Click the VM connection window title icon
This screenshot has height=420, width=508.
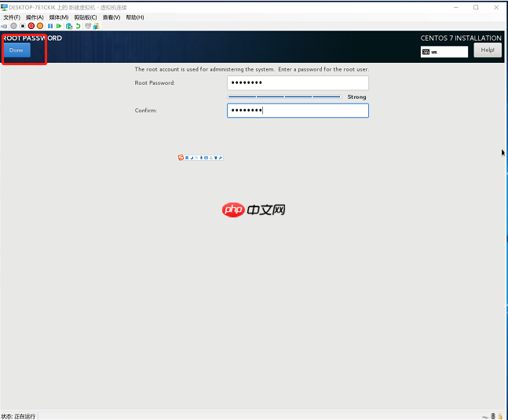4,7
